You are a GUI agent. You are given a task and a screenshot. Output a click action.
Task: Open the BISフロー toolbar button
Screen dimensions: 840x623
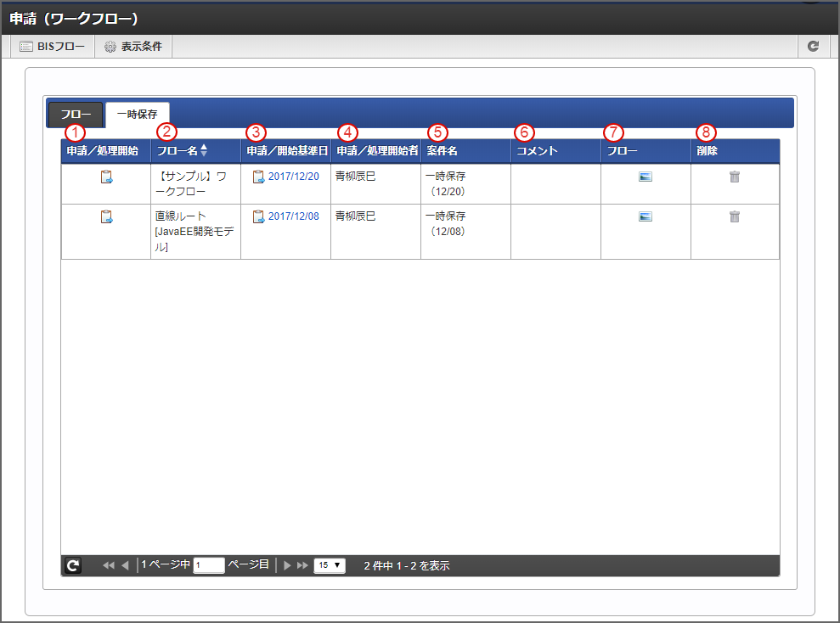(x=53, y=47)
